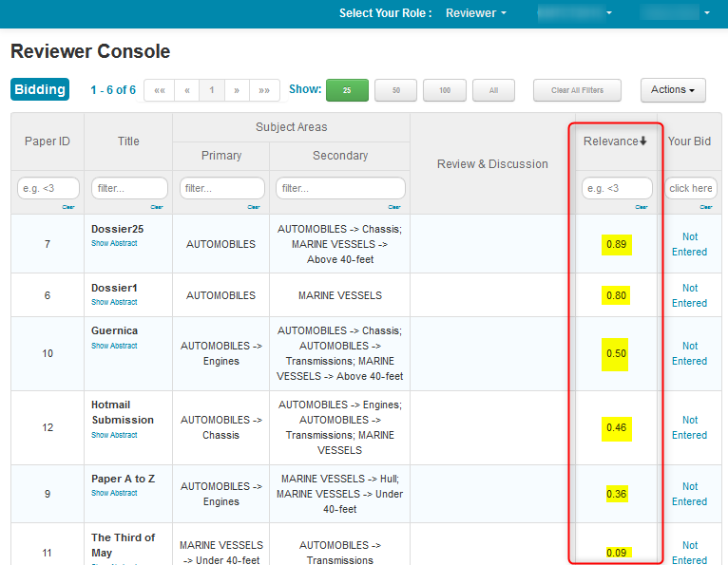Open the Actions dropdown menu
The width and height of the screenshot is (728, 565).
click(x=673, y=90)
